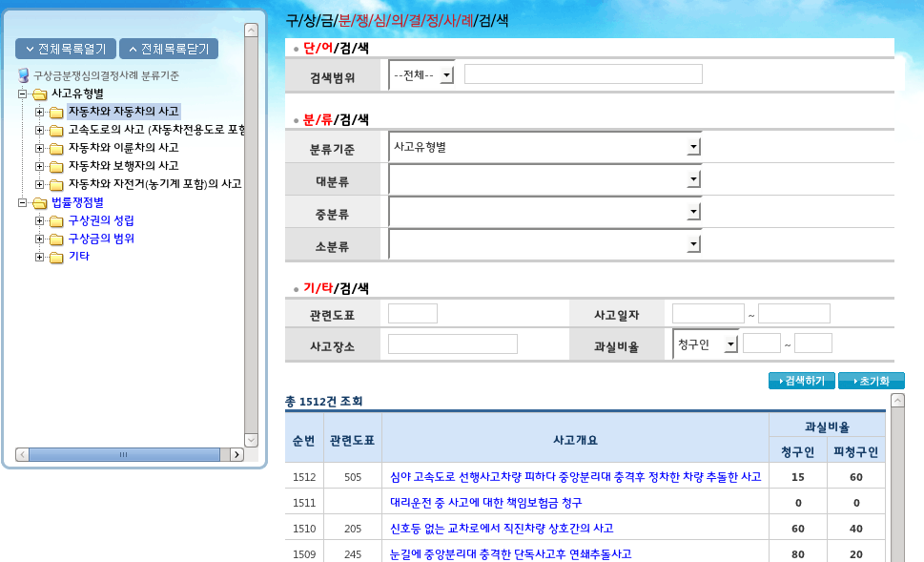Focus the 사고장소 input field
This screenshot has width=924, height=562.
tap(453, 343)
